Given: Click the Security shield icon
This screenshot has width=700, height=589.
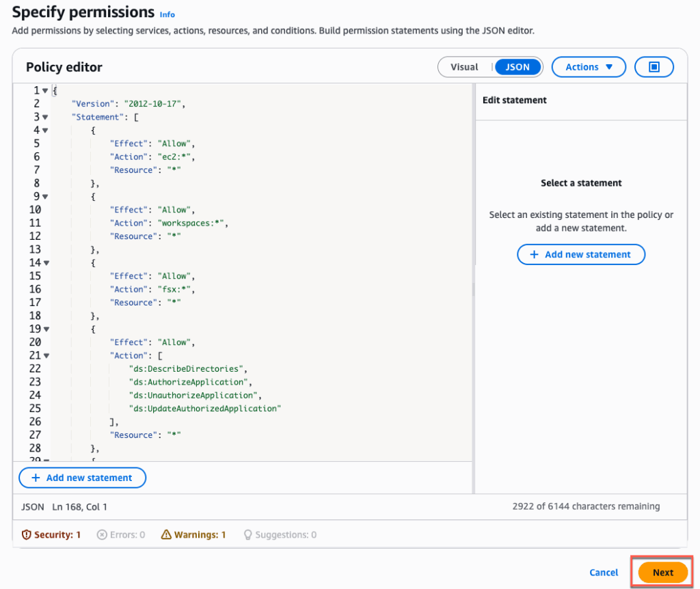Looking at the screenshot, I should (27, 535).
